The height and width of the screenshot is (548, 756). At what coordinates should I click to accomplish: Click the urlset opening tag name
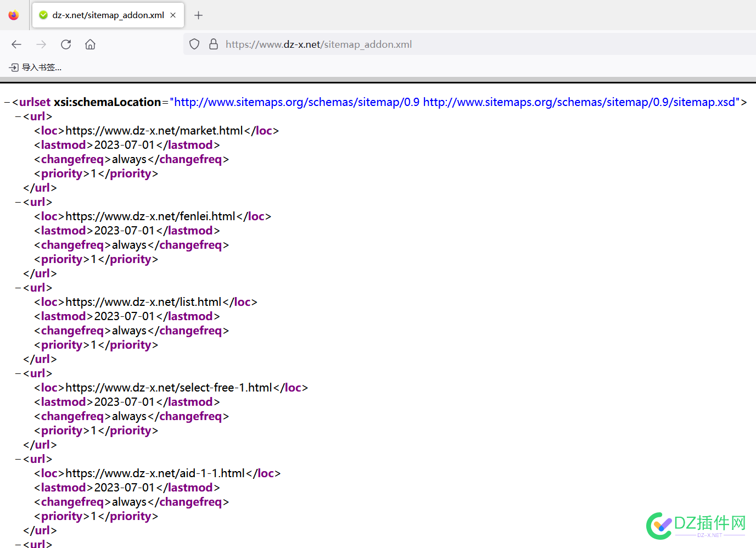[x=35, y=102]
